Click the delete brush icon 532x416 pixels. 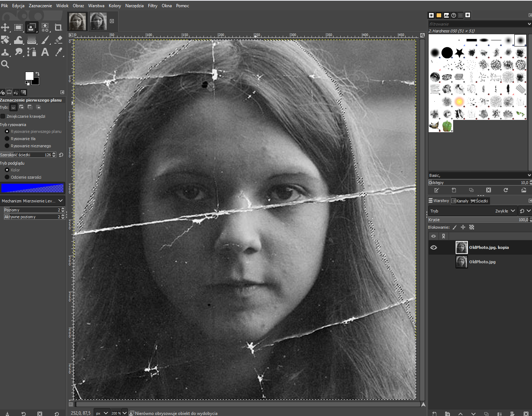tap(488, 190)
